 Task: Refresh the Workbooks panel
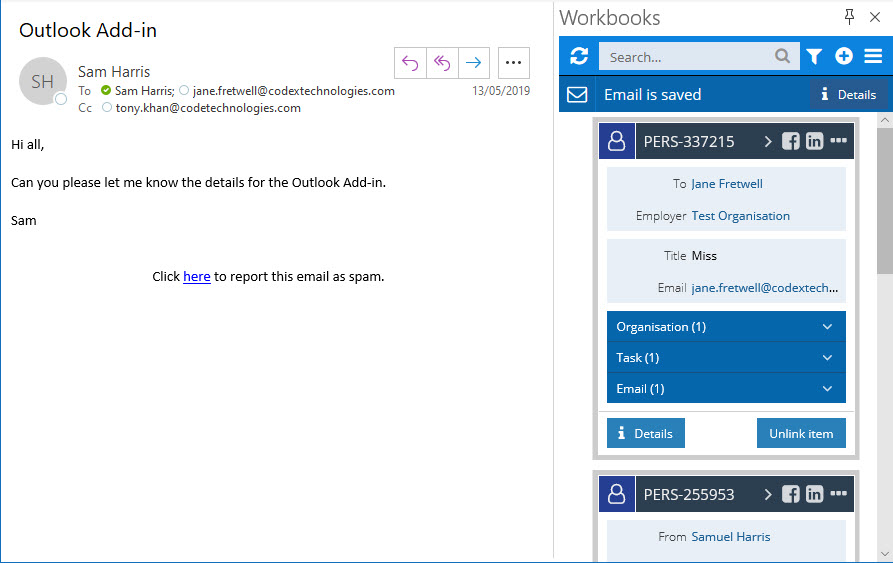click(579, 56)
